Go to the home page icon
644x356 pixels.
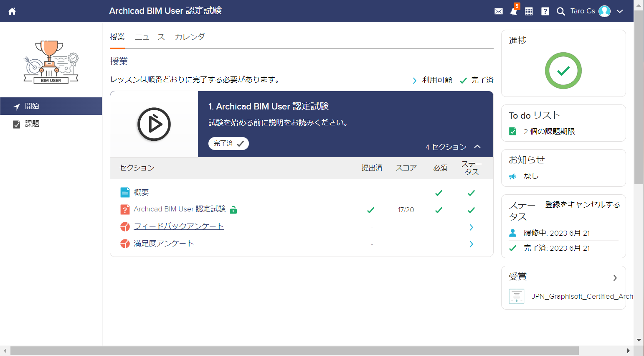(x=12, y=11)
